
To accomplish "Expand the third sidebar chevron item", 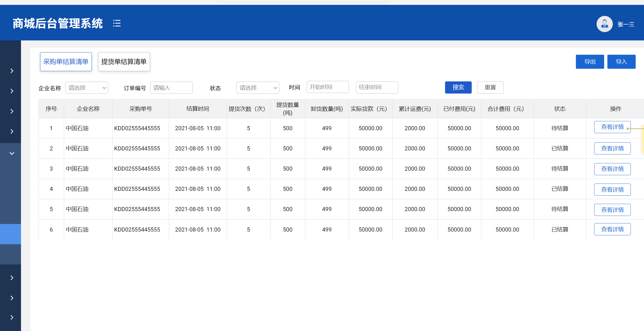I will click(12, 111).
